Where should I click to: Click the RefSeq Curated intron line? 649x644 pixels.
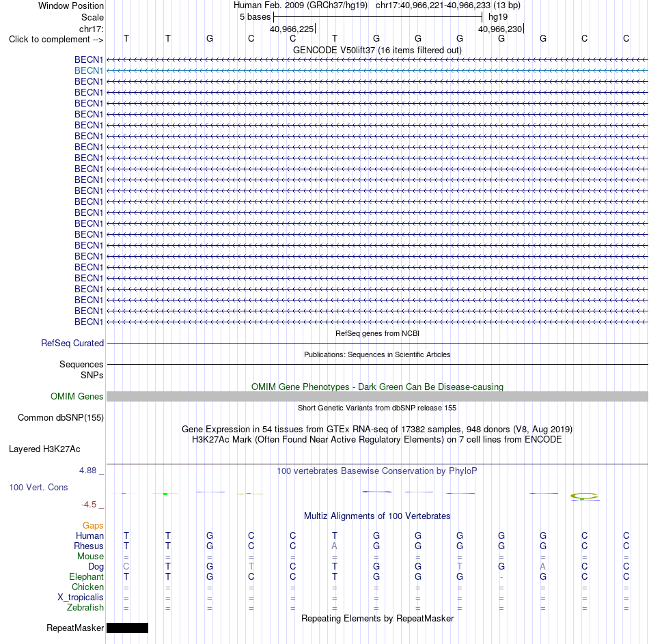pos(377,343)
